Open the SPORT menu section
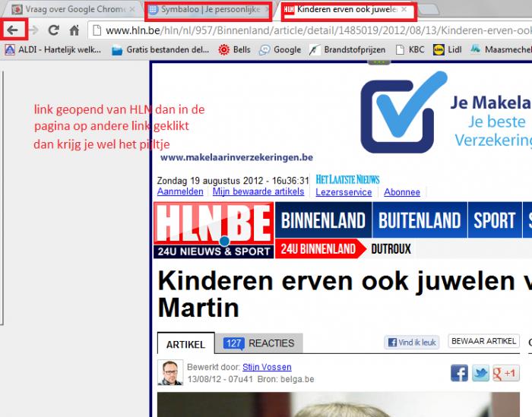Viewport: 532px width, 417px height. click(x=495, y=220)
